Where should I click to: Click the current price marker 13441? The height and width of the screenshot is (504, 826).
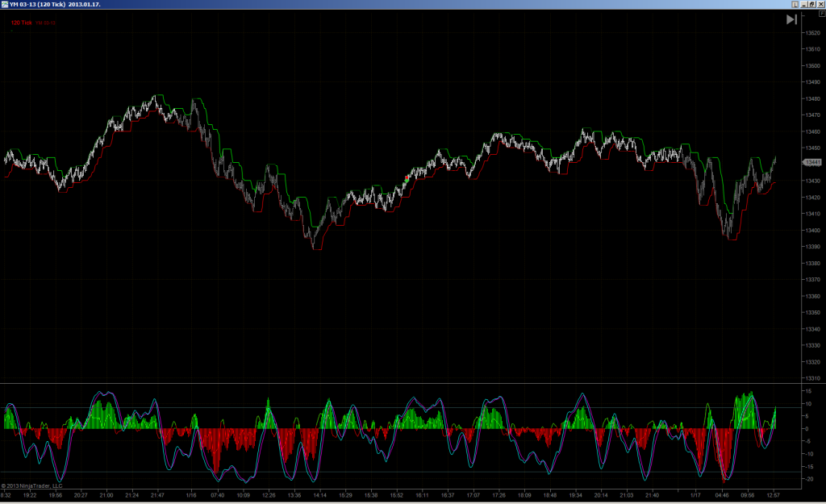(811, 162)
